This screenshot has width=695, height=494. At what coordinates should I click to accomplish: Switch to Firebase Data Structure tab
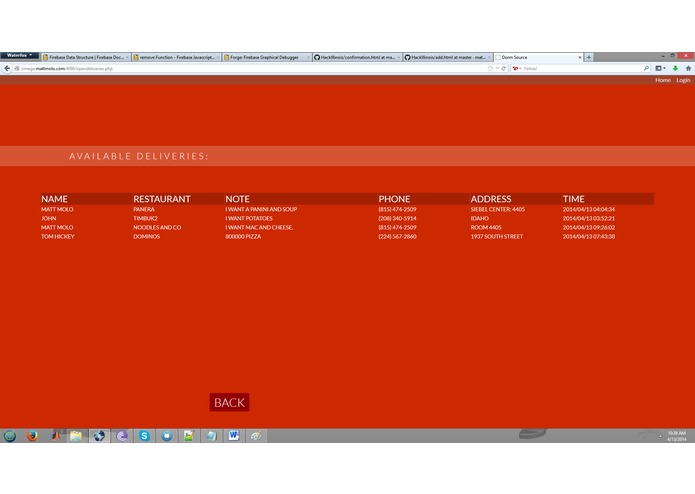[86, 57]
